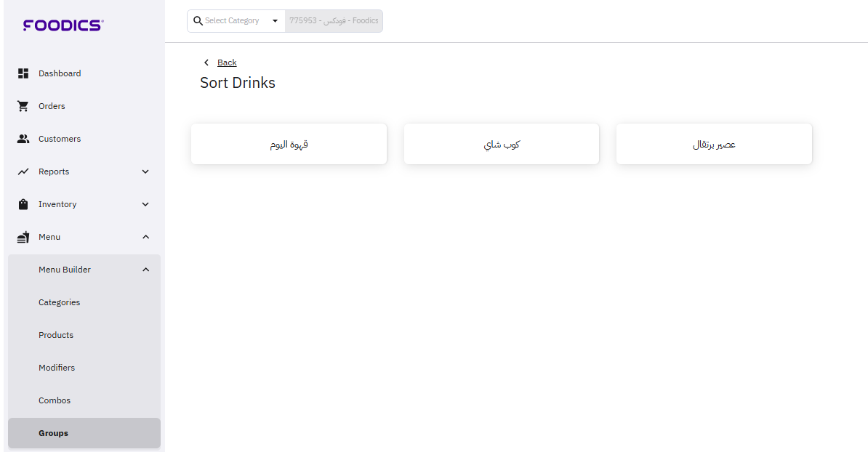Click the Menu food icon
Screen dimensions: 868x452
23,237
